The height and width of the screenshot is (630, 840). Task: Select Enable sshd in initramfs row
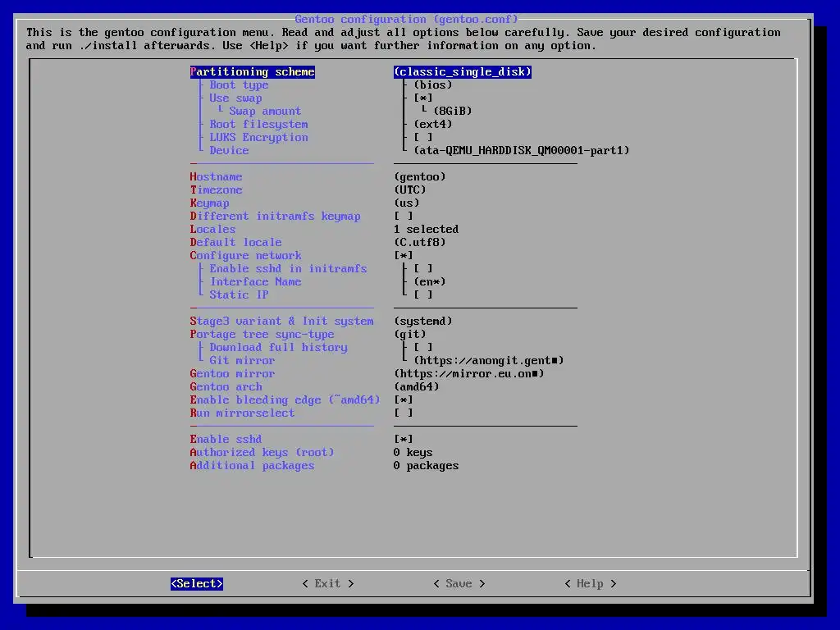coord(288,269)
